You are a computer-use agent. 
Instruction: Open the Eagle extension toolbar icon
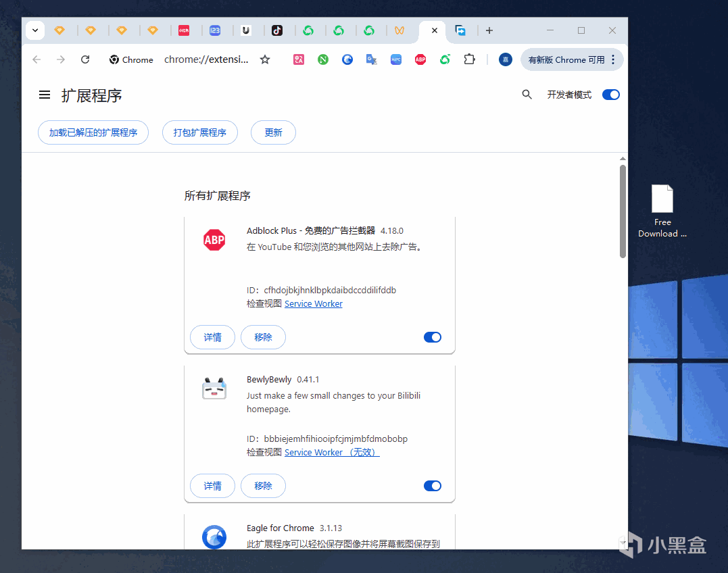347,59
